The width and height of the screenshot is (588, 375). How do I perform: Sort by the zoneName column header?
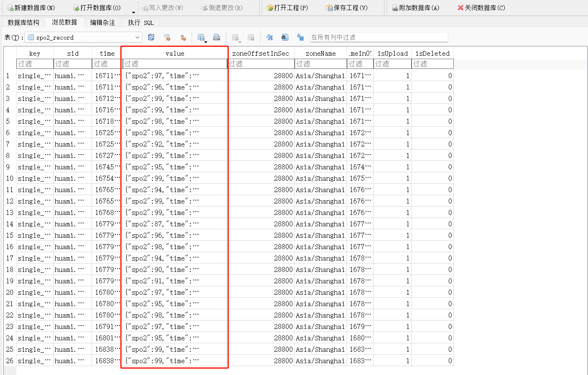321,53
